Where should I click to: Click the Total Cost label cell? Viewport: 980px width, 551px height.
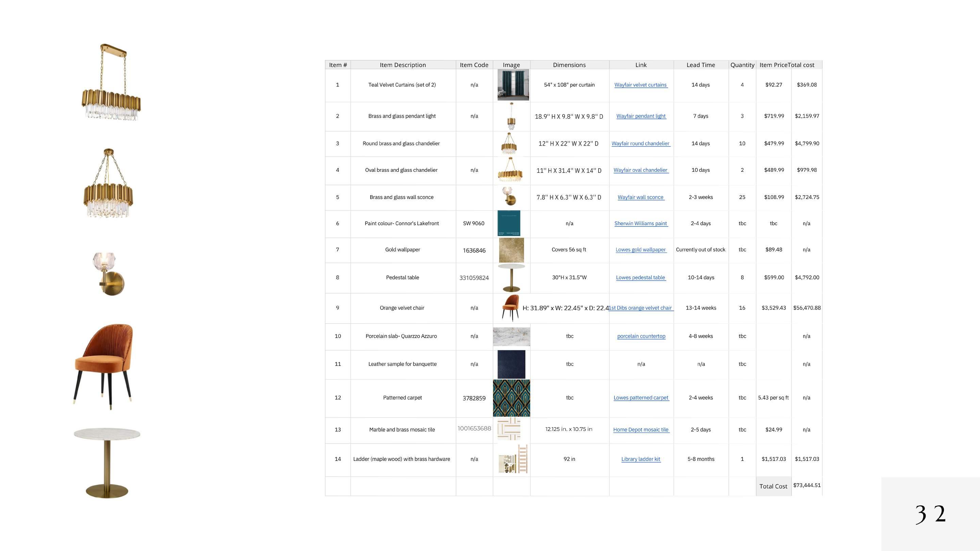(773, 486)
